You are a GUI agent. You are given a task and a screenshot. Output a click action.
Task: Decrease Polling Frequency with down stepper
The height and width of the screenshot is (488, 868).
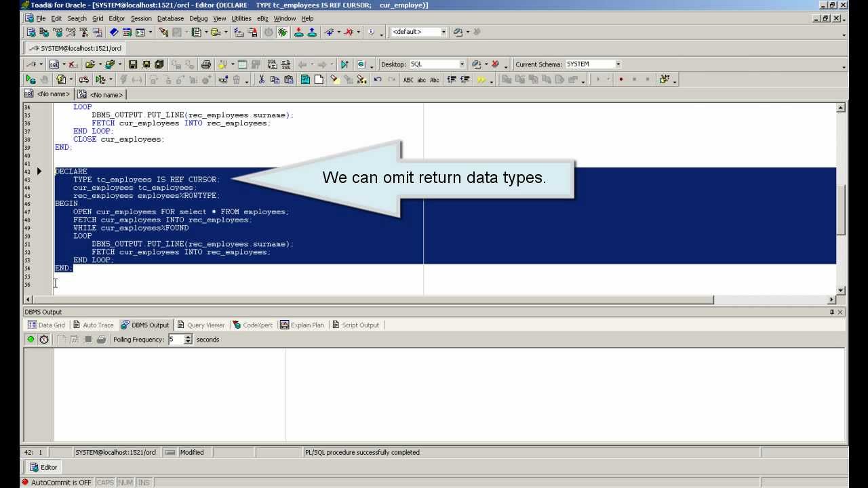[x=188, y=342]
